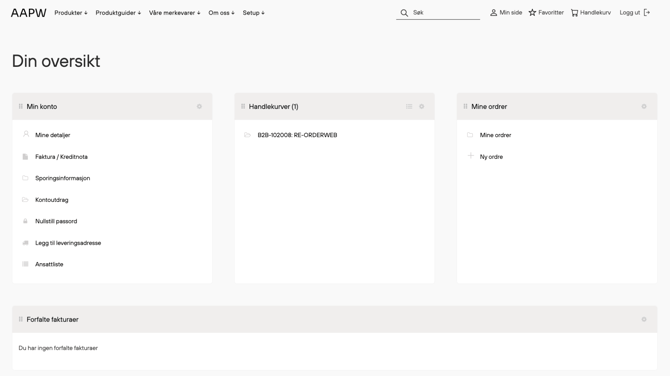This screenshot has width=670, height=376.
Task: Expand the Produktguider menu
Action: coord(118,13)
